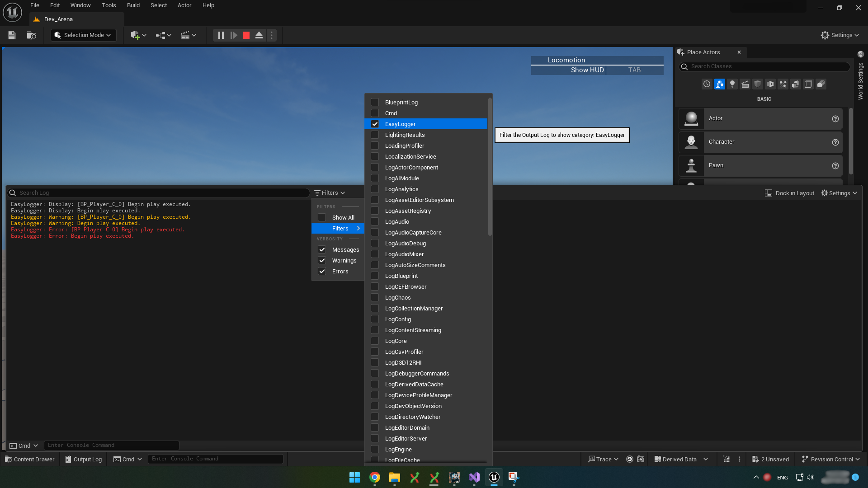This screenshot has width=868, height=488.
Task: Uncheck the Warnings verbosity checkbox
Action: [322, 261]
